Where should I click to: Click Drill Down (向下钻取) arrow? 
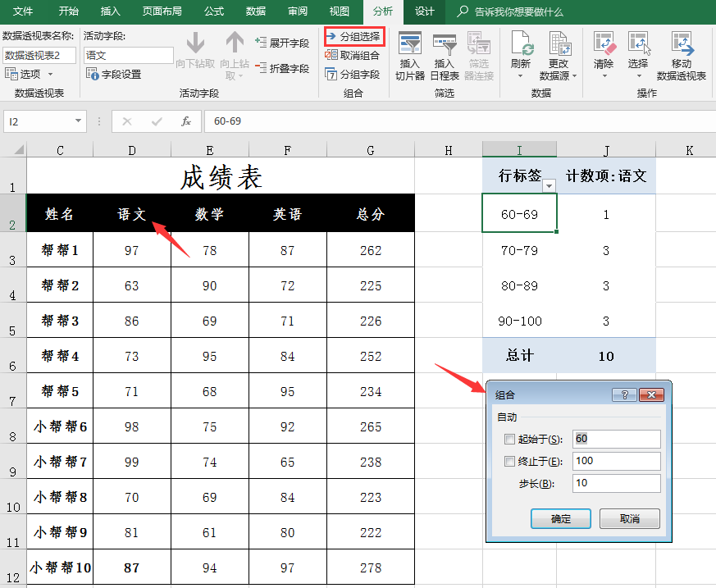(x=195, y=43)
